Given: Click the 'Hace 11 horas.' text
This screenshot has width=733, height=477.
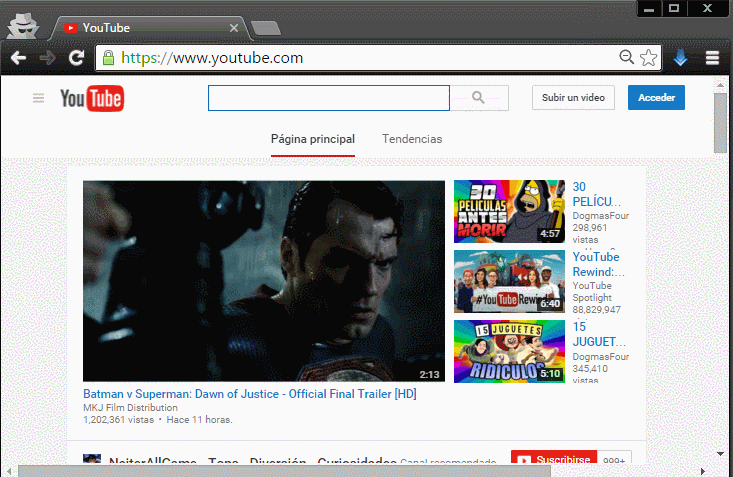Looking at the screenshot, I should 199,419.
